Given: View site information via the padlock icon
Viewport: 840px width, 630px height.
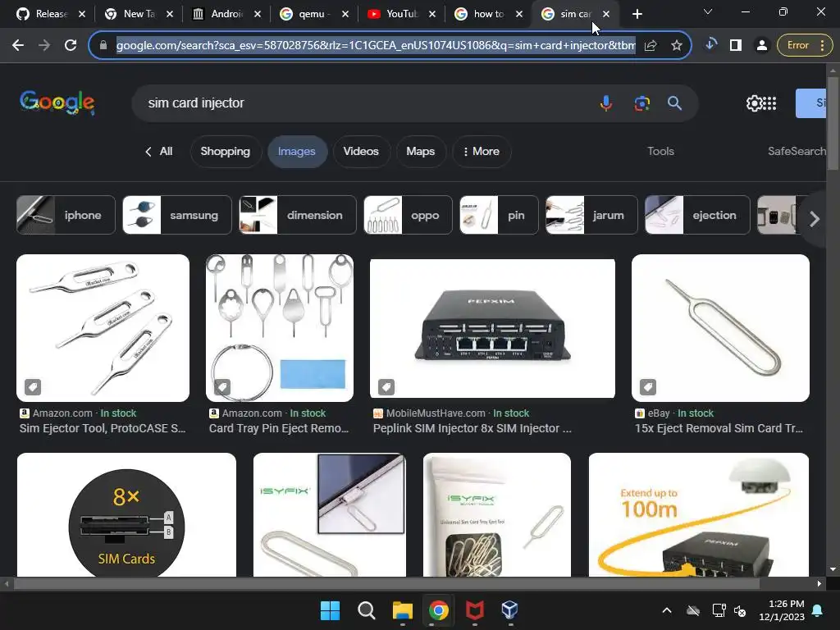Looking at the screenshot, I should pyautogui.click(x=103, y=46).
